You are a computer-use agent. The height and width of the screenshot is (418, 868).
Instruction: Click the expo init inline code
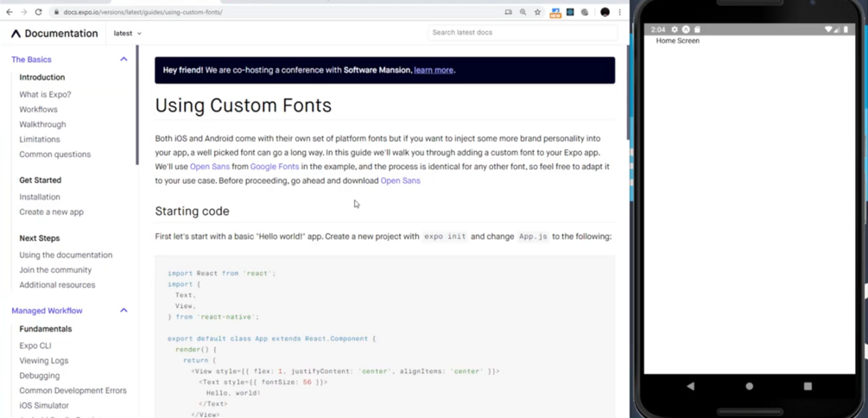445,237
